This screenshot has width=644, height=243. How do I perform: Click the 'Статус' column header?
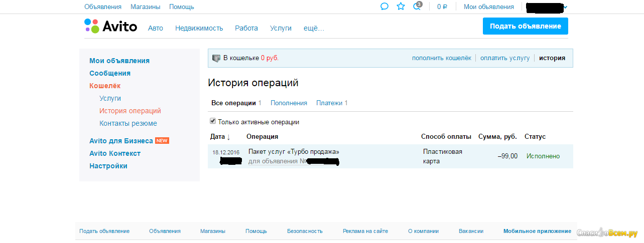click(x=535, y=136)
